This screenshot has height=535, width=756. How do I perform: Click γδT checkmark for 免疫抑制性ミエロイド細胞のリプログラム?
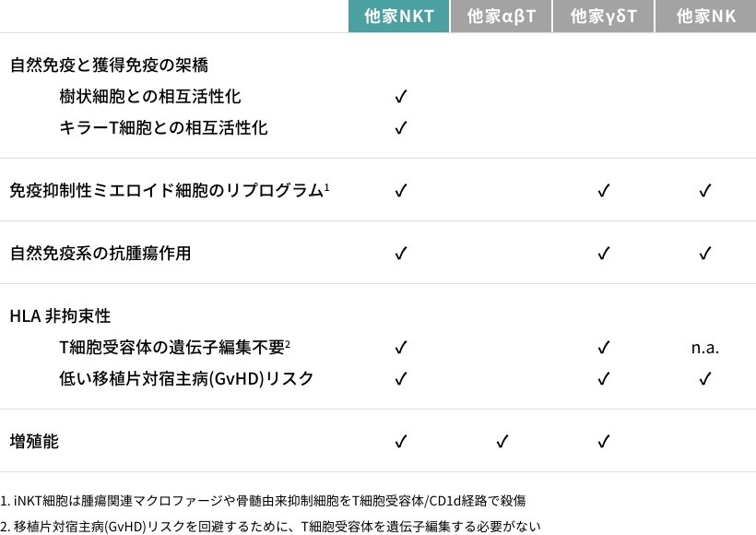(604, 191)
